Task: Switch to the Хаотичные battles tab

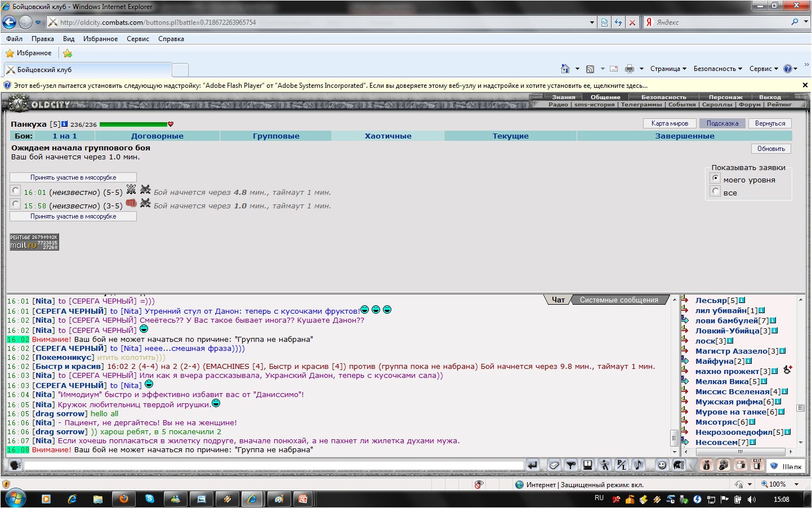Action: coord(388,136)
